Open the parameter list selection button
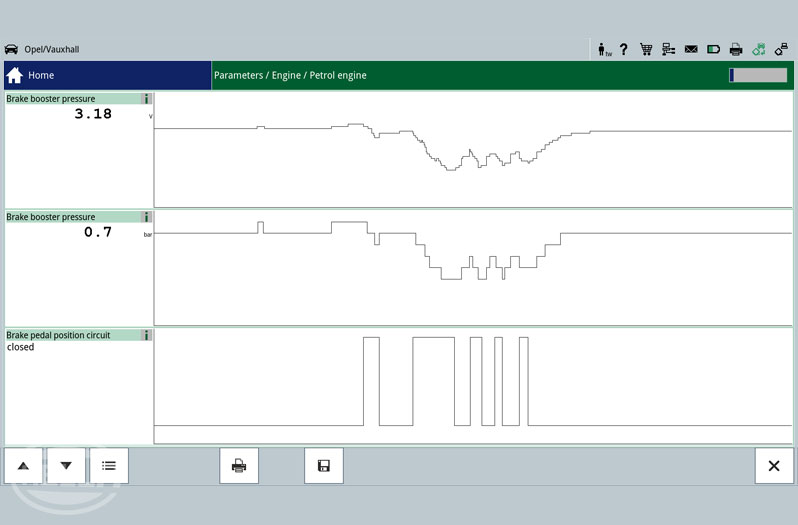 [x=109, y=466]
